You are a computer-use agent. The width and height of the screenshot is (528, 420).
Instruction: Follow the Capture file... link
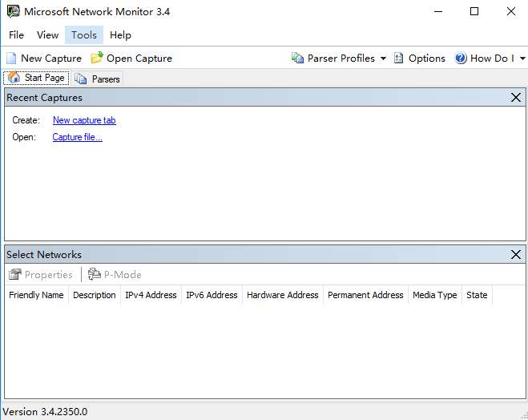pos(78,137)
